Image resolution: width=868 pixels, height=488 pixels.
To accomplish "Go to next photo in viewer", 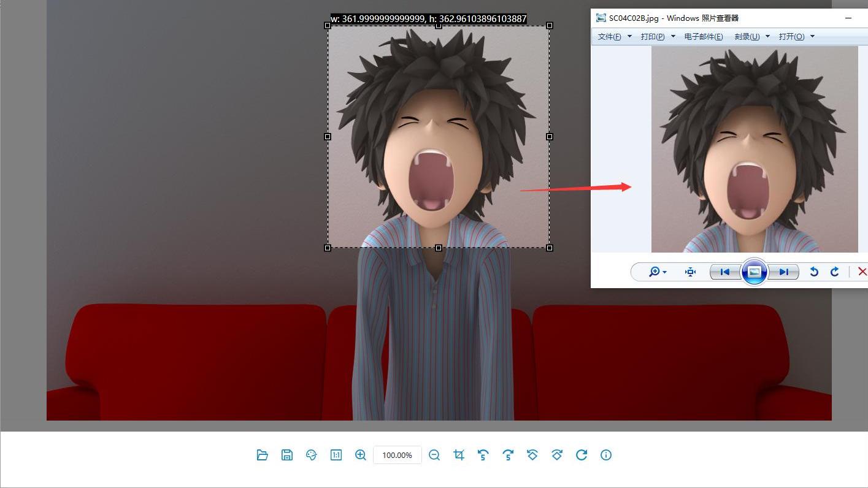I will (x=784, y=272).
